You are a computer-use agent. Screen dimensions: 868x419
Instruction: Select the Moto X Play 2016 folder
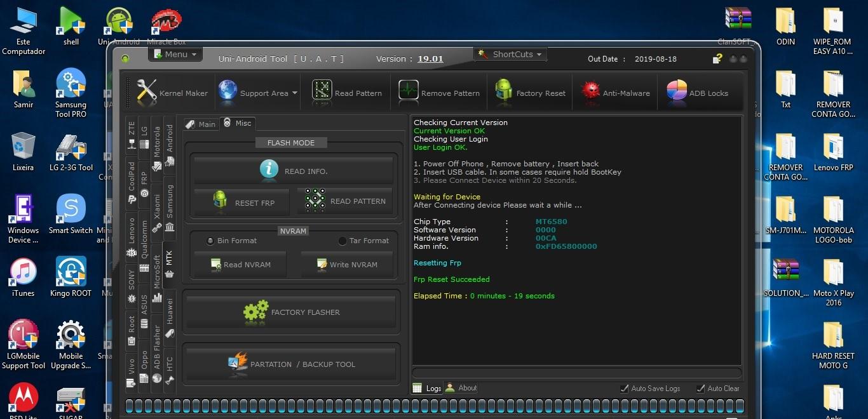pyautogui.click(x=833, y=282)
